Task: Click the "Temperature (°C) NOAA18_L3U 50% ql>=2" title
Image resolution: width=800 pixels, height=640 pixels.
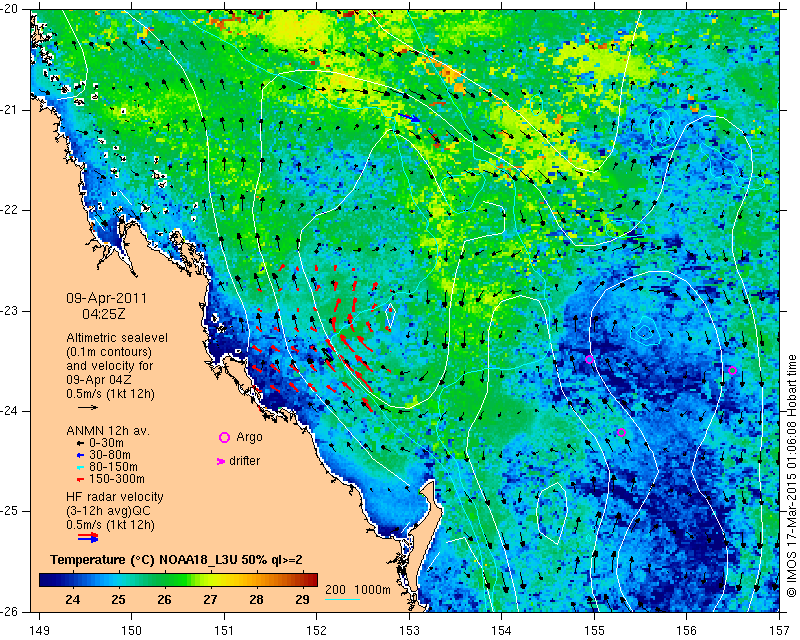Action: click(x=177, y=560)
